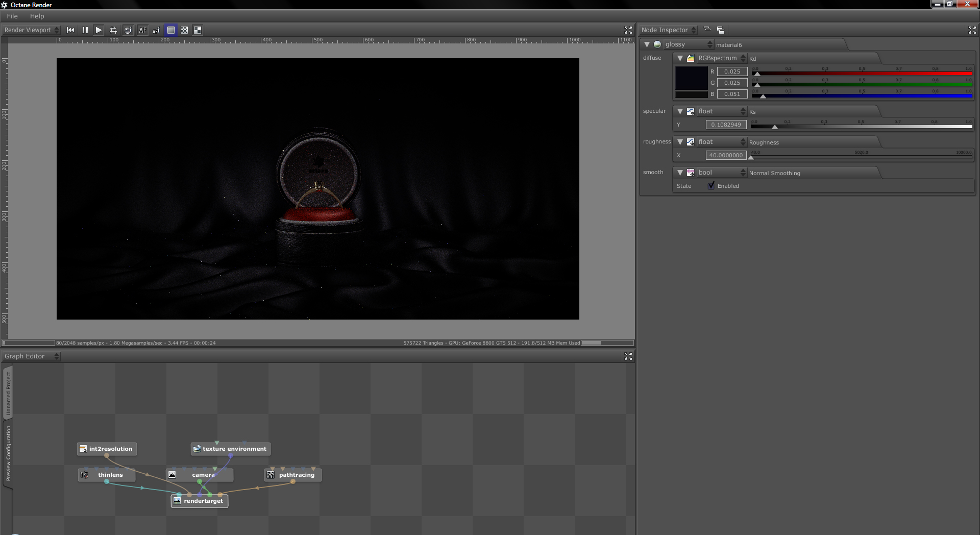Collapse the diffuse Kd section
The image size is (980, 535).
[680, 58]
